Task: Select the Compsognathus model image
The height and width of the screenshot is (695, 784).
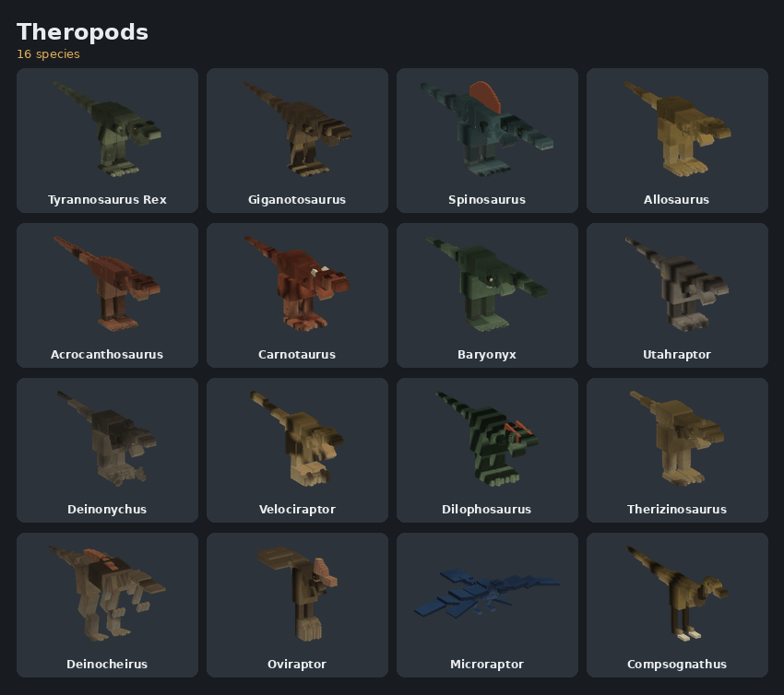Action: pyautogui.click(x=677, y=595)
